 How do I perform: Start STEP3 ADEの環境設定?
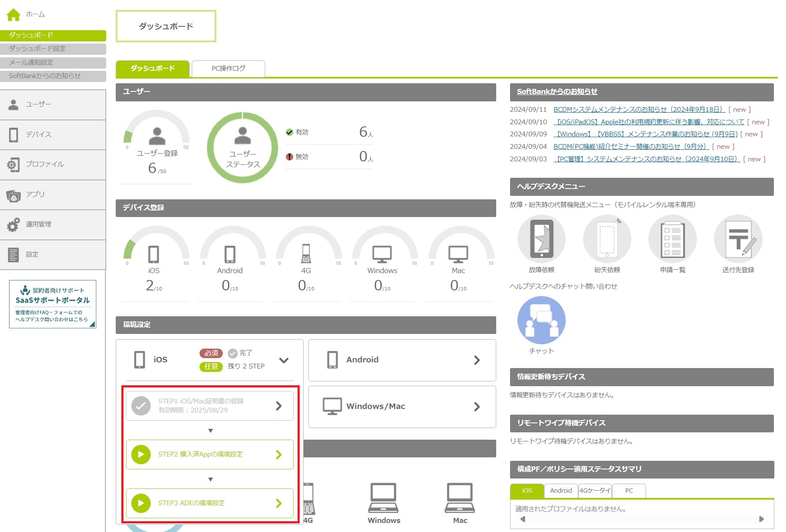click(x=209, y=503)
